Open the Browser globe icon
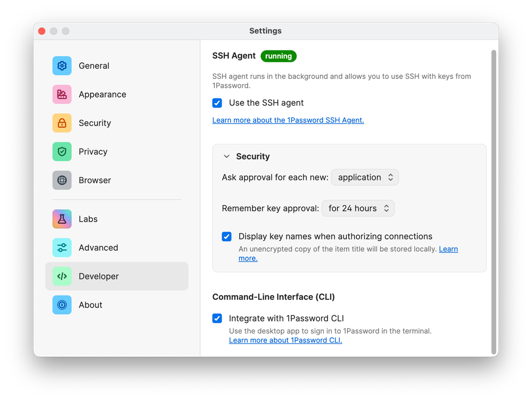 point(62,180)
